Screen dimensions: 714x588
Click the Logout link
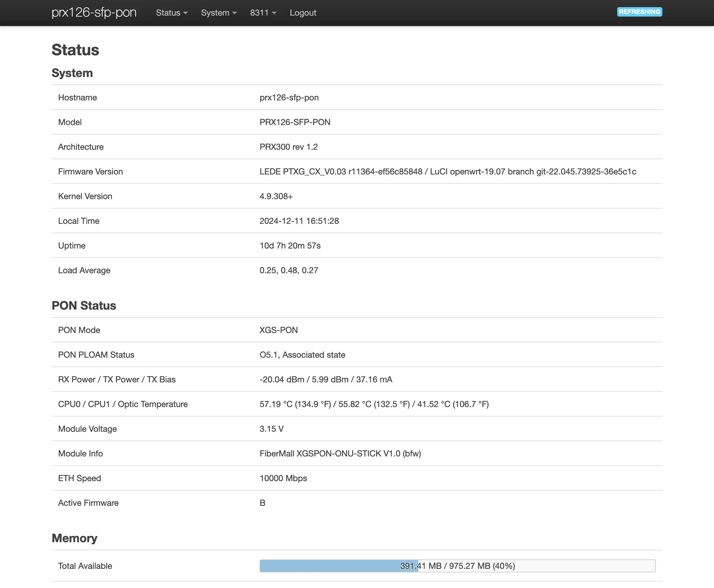point(302,13)
